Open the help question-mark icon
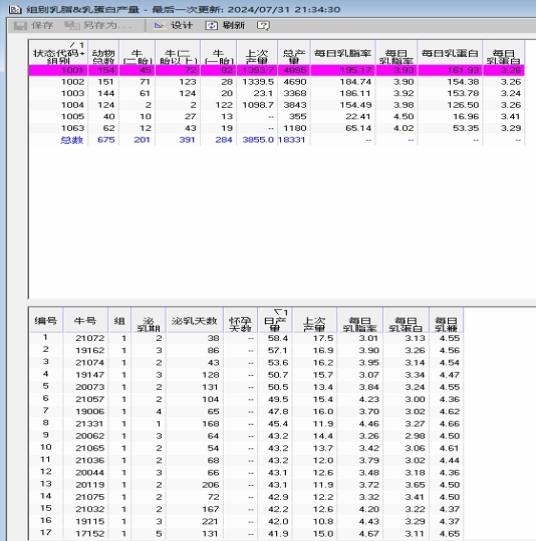Viewport: 536px width, 541px height. pyautogui.click(x=263, y=26)
